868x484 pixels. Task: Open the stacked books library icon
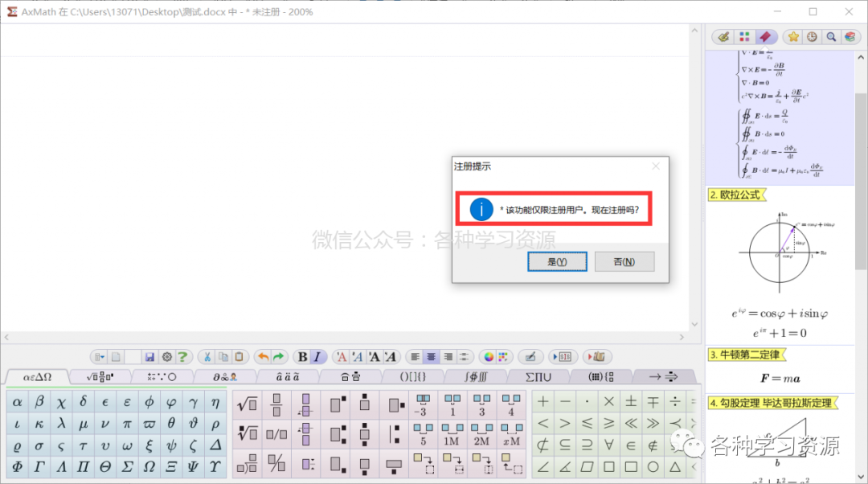(850, 36)
